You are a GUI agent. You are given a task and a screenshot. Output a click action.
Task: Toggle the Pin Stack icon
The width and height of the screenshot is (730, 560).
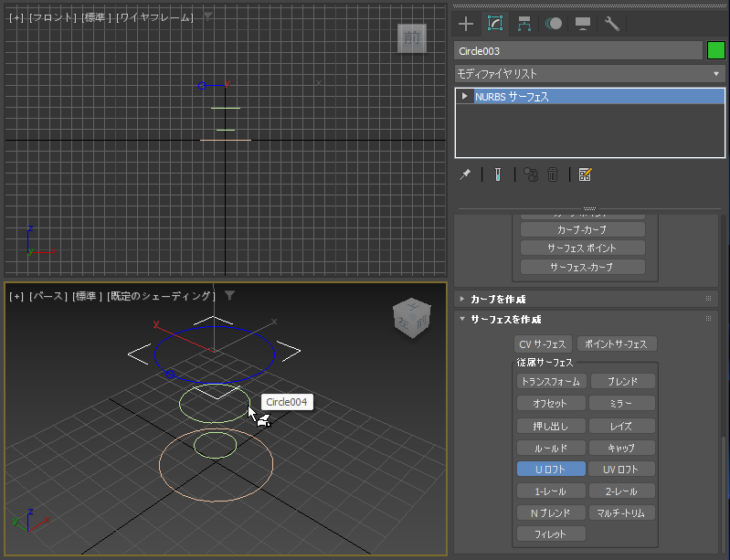pos(465,174)
